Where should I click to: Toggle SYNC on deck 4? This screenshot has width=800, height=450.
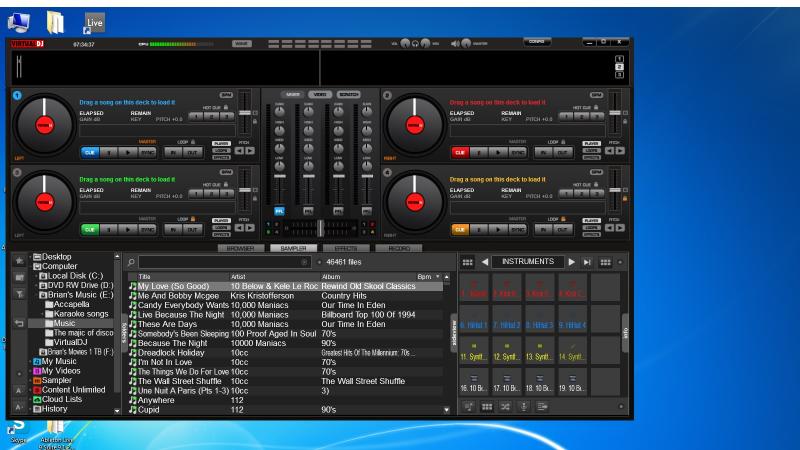tap(517, 230)
